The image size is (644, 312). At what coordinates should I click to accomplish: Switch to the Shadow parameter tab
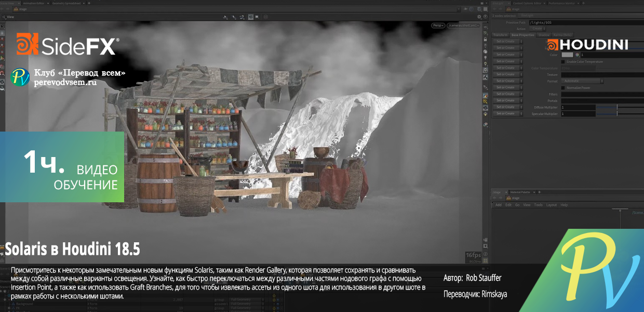[x=544, y=35]
